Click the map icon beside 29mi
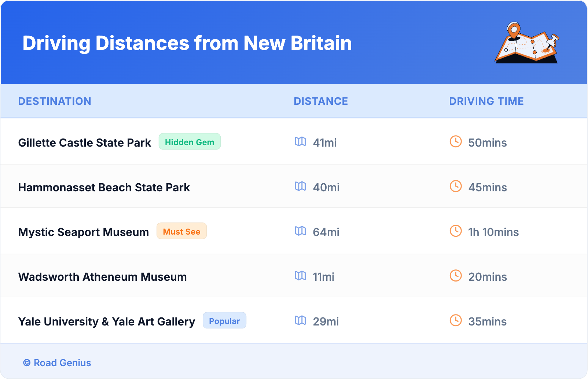Screen dimensions: 588x379 click(300, 320)
